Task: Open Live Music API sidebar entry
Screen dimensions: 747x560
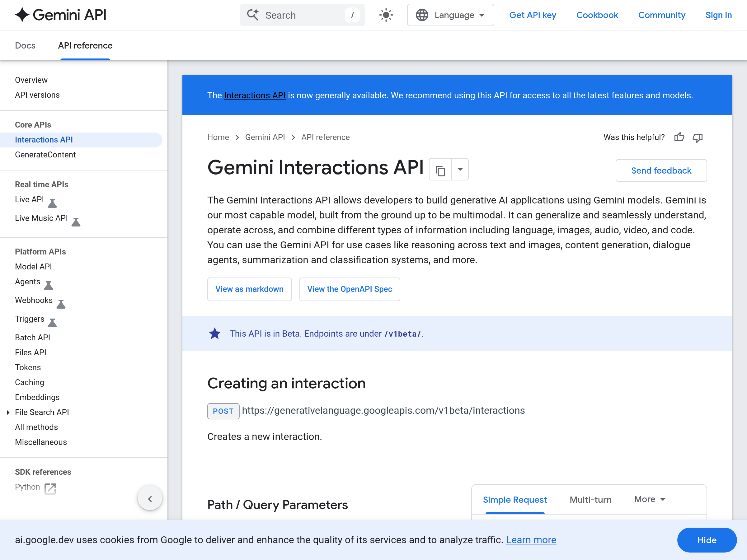Action: [x=41, y=218]
